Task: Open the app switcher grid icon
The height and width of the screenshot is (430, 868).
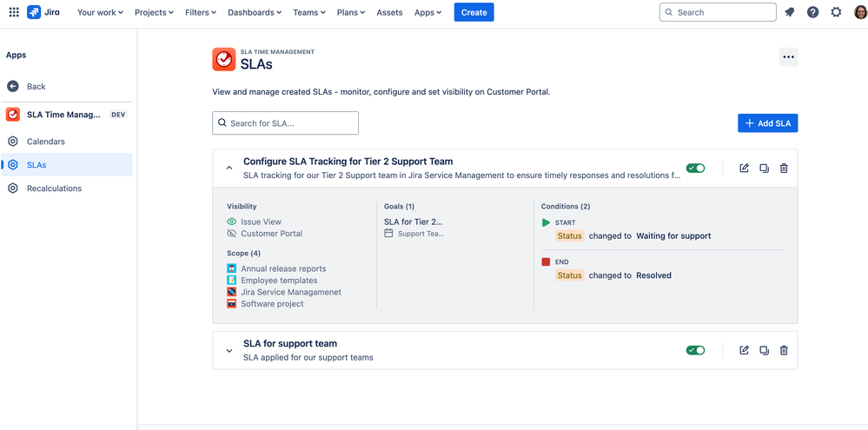Action: pyautogui.click(x=14, y=12)
